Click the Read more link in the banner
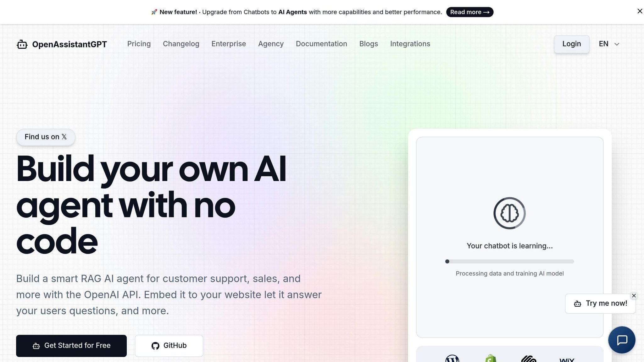Viewport: 644px width, 362px height. point(469,12)
